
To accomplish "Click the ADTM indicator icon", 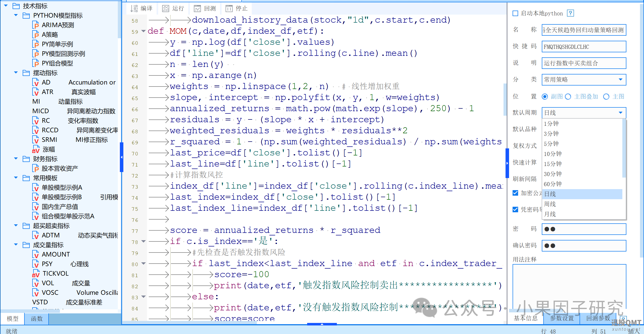I will click(x=36, y=235).
